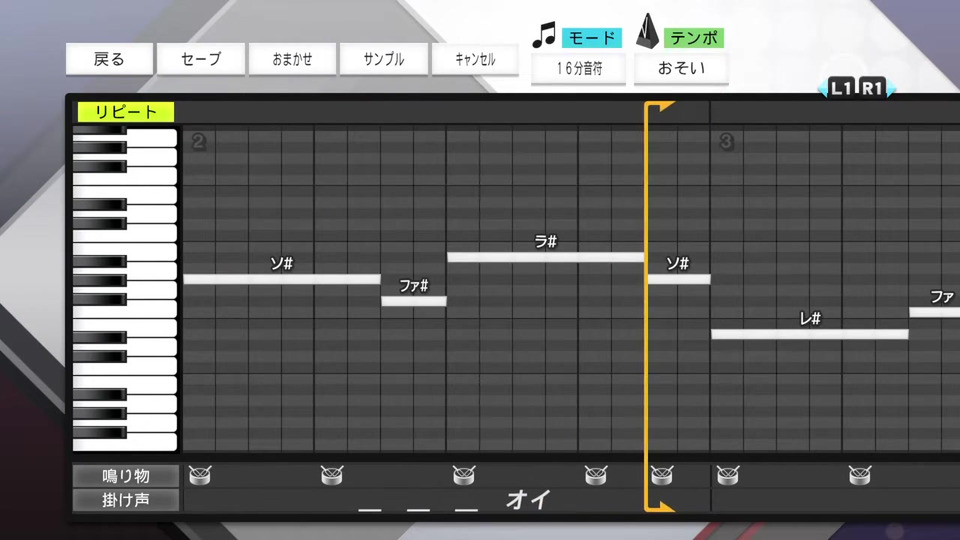960x540 pixels.
Task: Click the measure 3 number marker
Action: click(726, 142)
